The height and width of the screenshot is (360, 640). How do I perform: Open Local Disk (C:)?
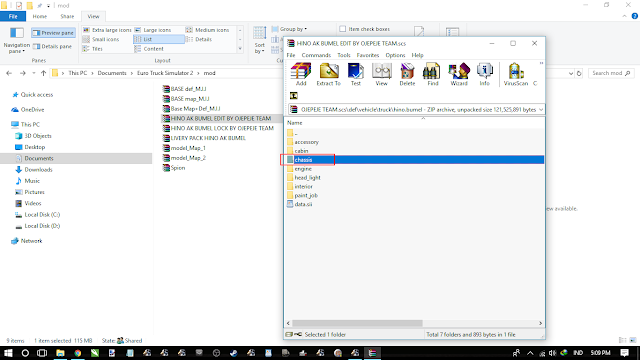click(x=38, y=215)
